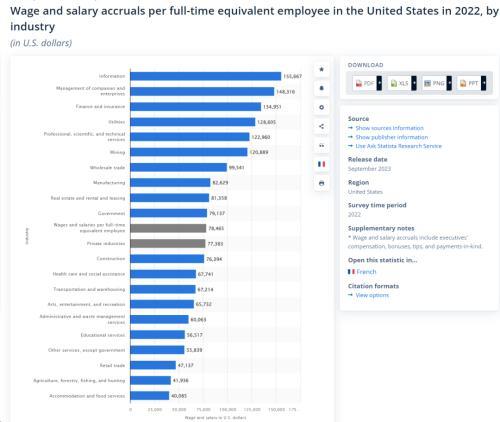The width and height of the screenshot is (500, 422).
Task: Click the share icon beside chart
Action: [x=321, y=126]
